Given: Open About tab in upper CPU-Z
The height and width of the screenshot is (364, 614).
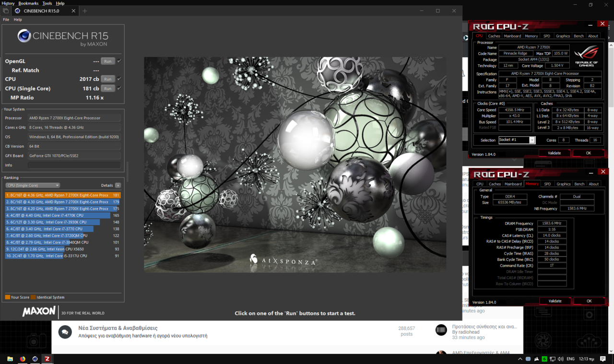Looking at the screenshot, I should pos(593,36).
